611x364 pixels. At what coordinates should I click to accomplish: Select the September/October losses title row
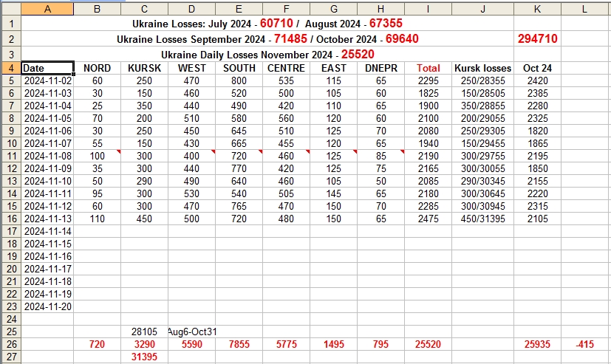coord(267,39)
